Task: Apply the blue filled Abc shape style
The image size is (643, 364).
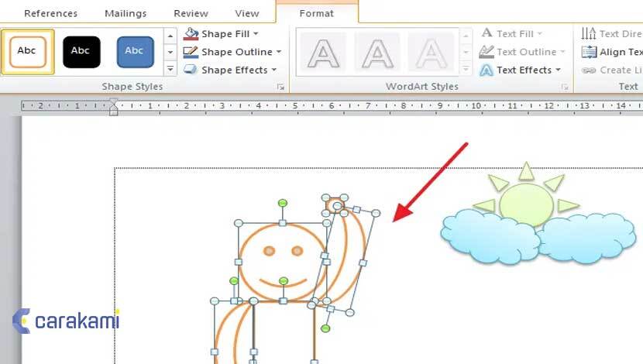Action: (x=136, y=52)
